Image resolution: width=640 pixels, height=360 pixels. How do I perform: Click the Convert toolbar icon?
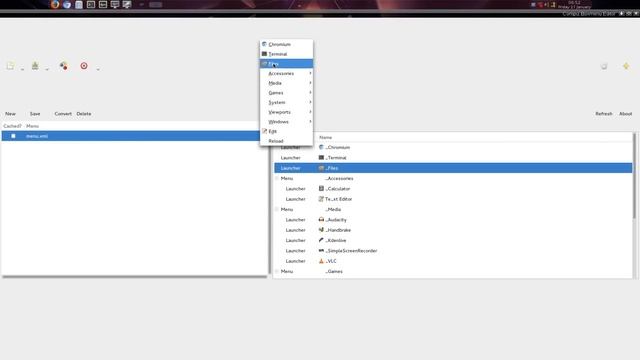point(63,66)
